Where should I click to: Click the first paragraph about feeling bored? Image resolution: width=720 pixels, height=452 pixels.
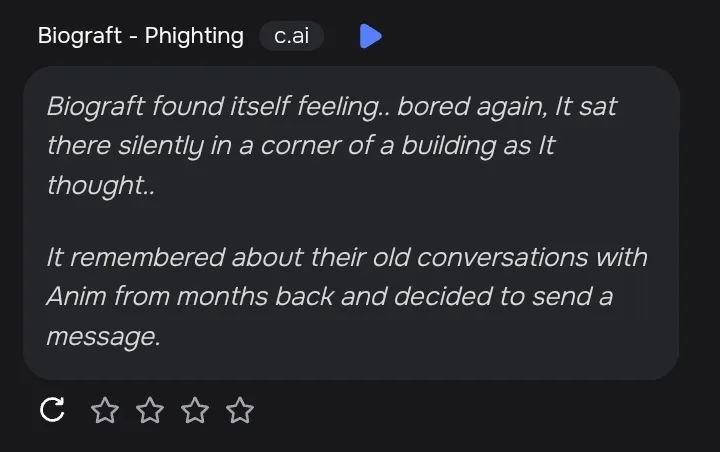332,146
